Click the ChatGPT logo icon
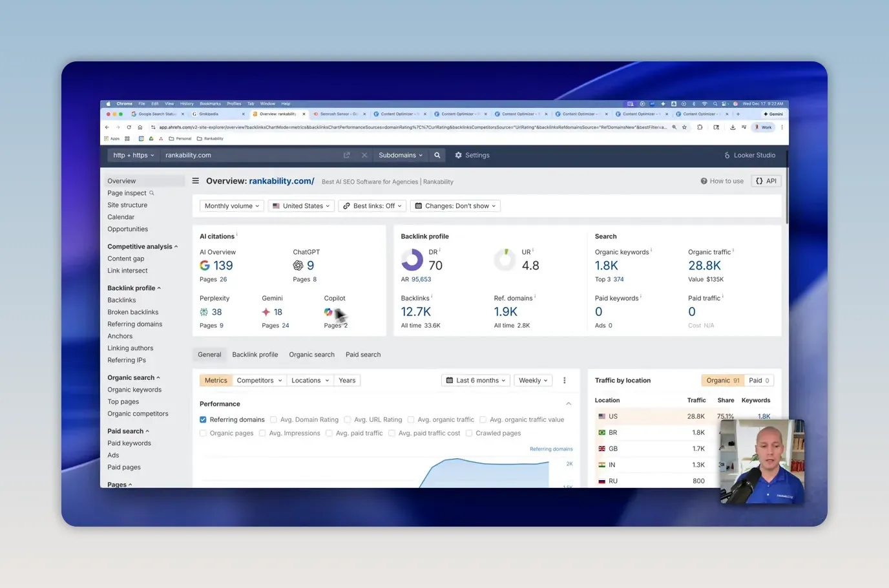Viewport: 889px width, 588px height. pos(298,266)
